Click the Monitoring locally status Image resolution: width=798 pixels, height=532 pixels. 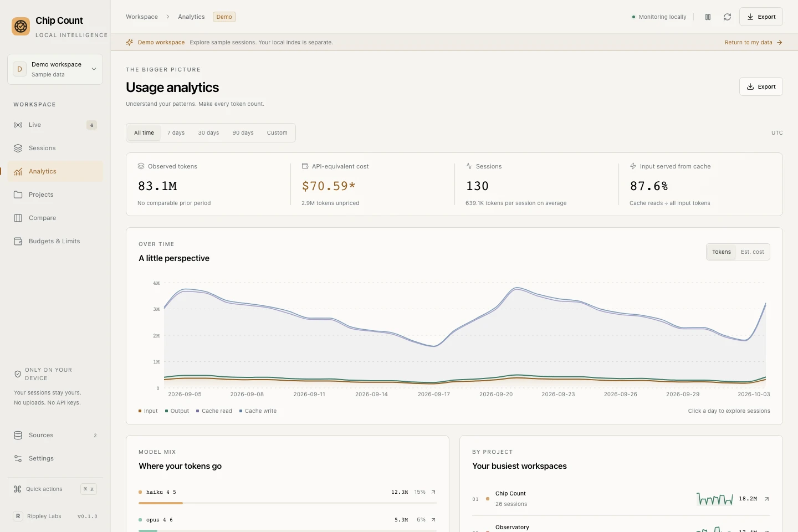click(659, 17)
